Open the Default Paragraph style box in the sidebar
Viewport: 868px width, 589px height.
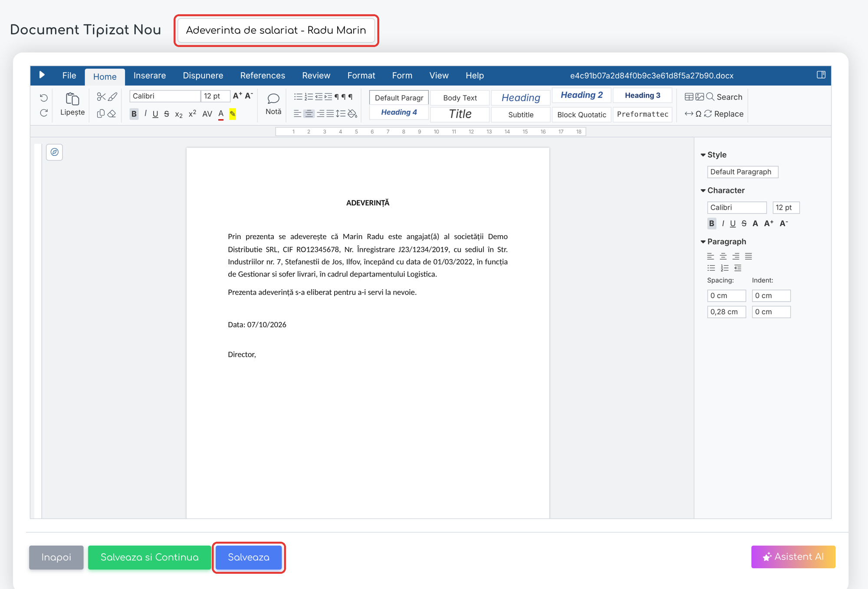[x=743, y=172]
